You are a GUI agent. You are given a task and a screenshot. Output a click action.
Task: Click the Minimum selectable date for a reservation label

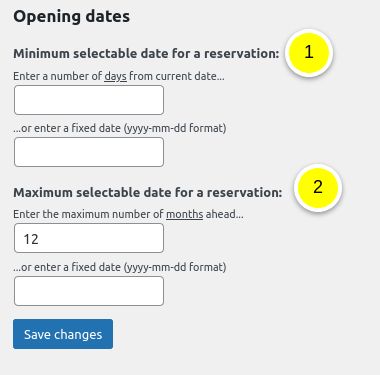(x=146, y=54)
